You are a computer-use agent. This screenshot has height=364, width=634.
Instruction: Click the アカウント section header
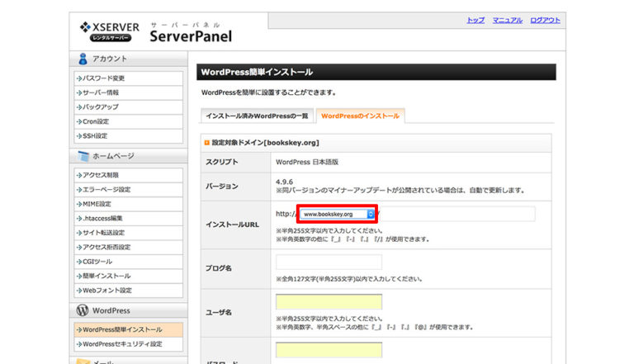click(x=129, y=59)
